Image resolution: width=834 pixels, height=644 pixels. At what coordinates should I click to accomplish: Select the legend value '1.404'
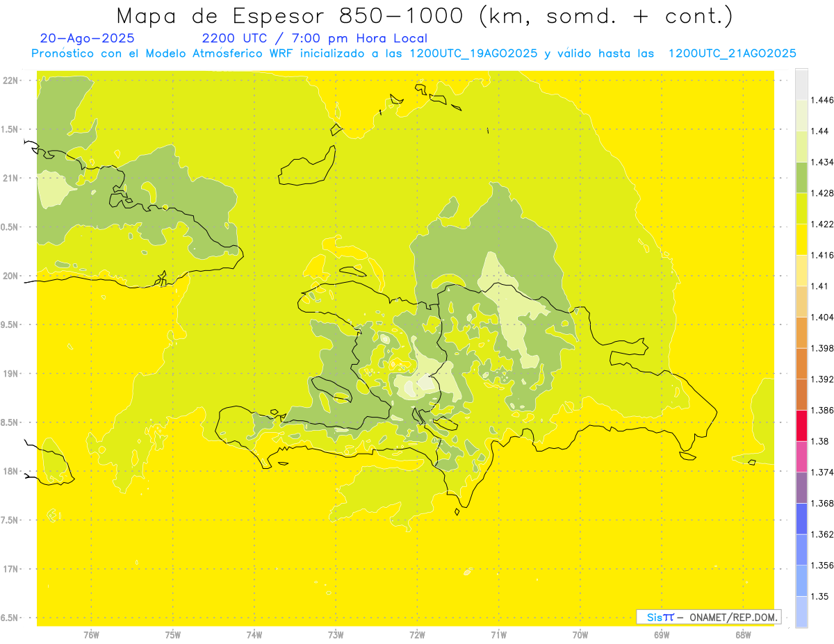(x=821, y=317)
